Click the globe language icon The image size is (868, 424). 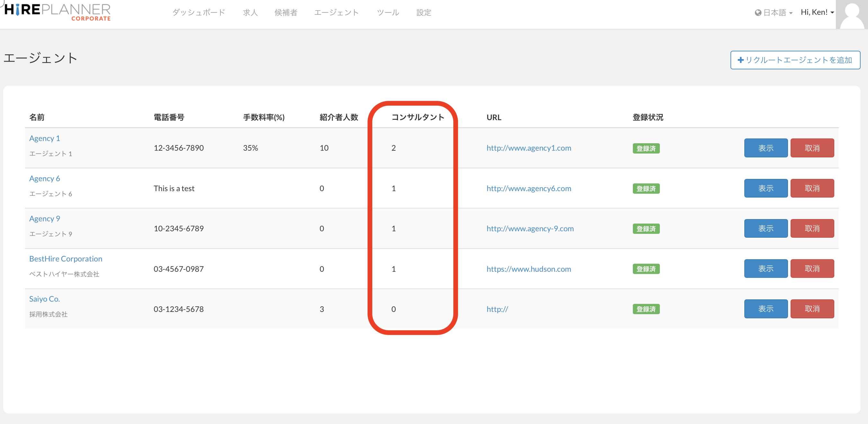pyautogui.click(x=758, y=13)
